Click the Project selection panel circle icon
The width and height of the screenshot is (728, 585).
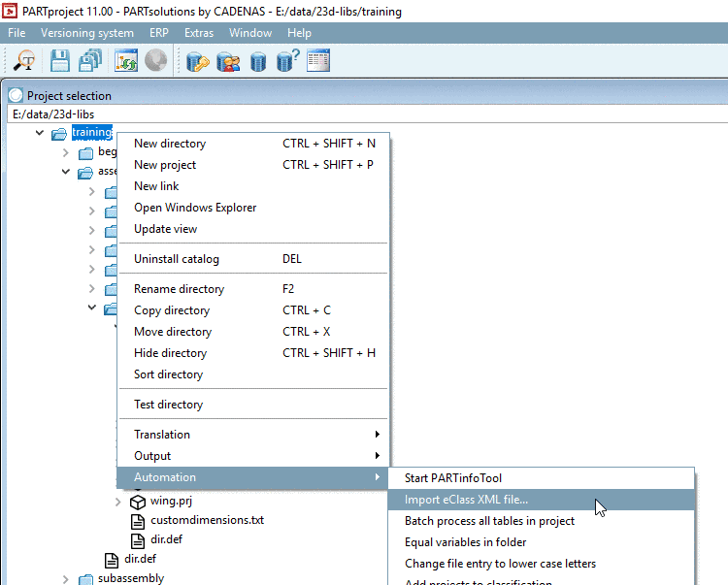[x=16, y=95]
